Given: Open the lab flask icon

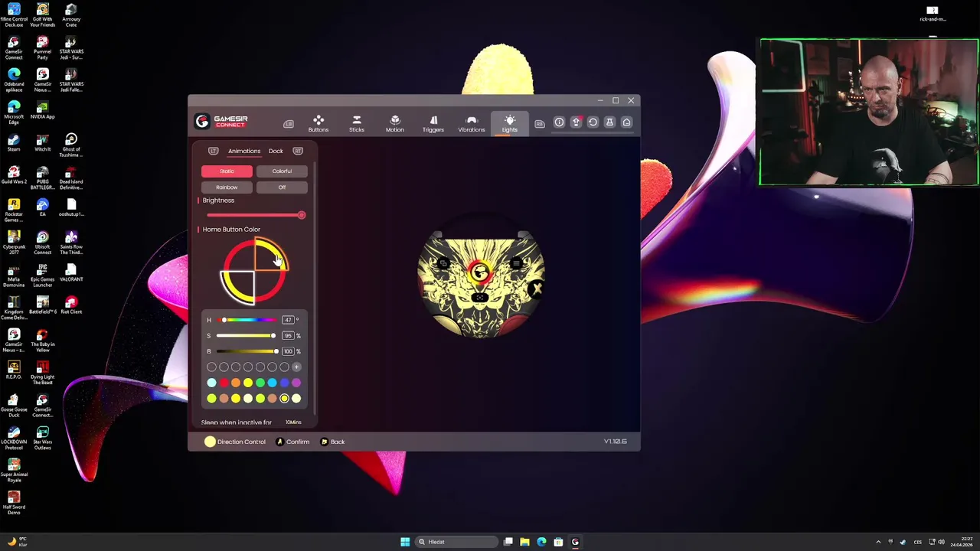Looking at the screenshot, I should click(x=609, y=122).
